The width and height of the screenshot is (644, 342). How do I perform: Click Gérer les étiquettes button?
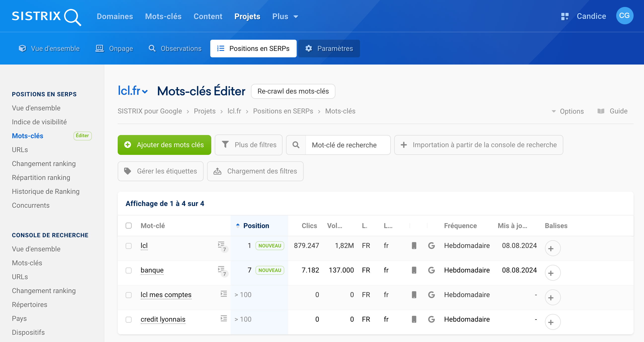pos(160,171)
